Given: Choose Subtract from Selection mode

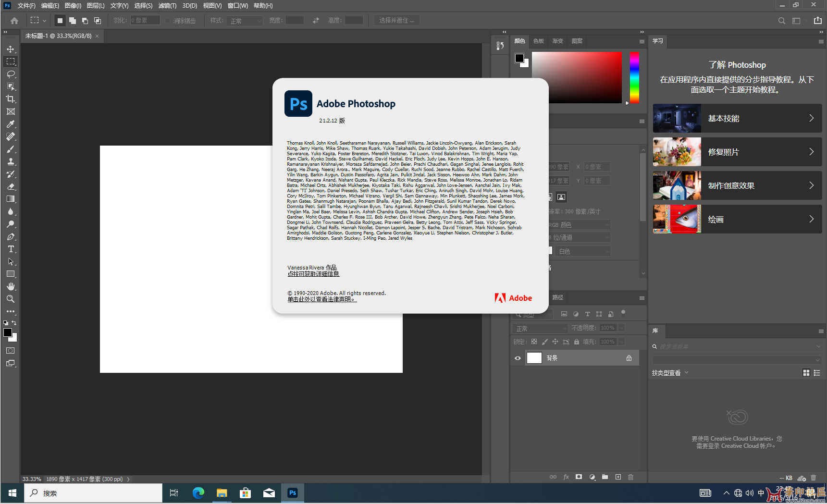Looking at the screenshot, I should pos(85,21).
